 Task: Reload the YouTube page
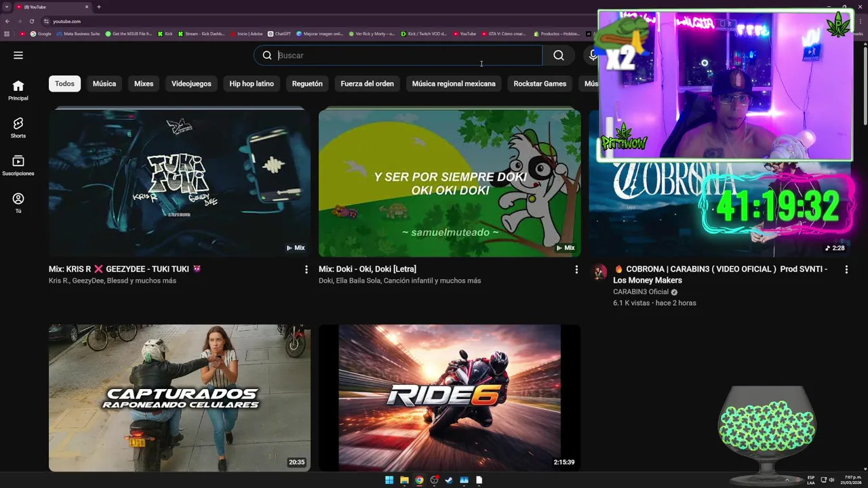tap(31, 21)
